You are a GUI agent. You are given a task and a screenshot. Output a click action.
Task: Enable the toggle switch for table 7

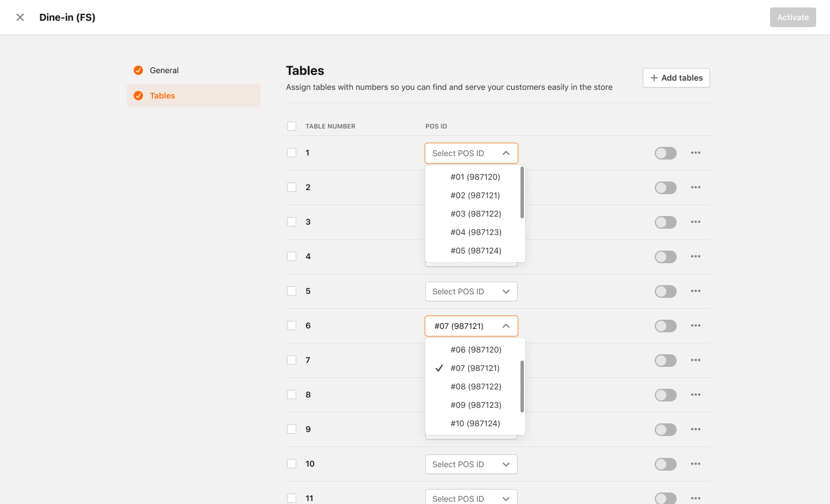tap(666, 361)
